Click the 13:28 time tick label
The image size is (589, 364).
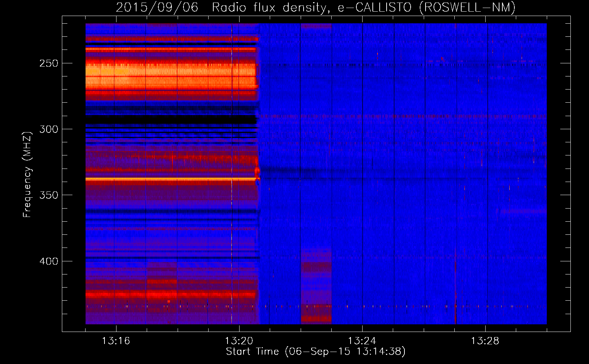click(x=485, y=341)
